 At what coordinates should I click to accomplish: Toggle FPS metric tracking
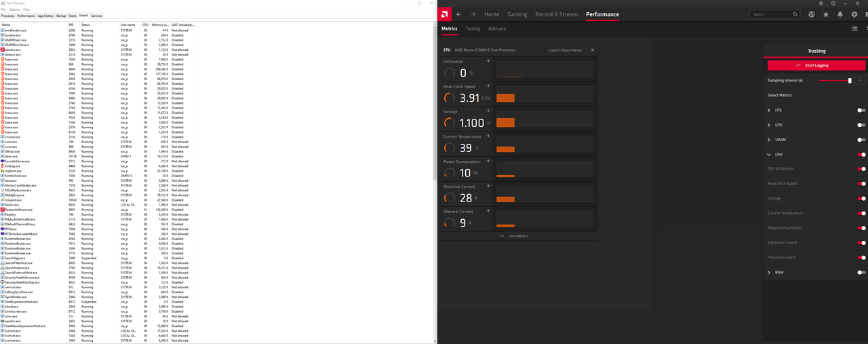point(861,110)
